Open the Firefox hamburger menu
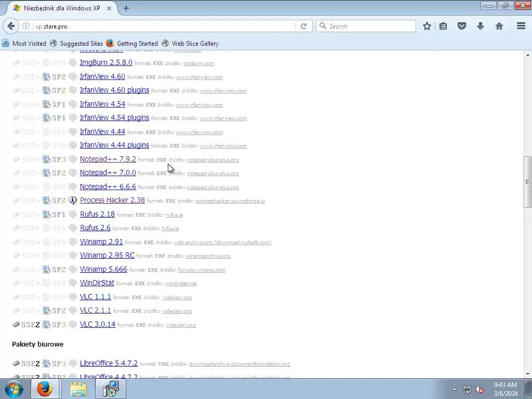This screenshot has width=532, height=399. 521,26
